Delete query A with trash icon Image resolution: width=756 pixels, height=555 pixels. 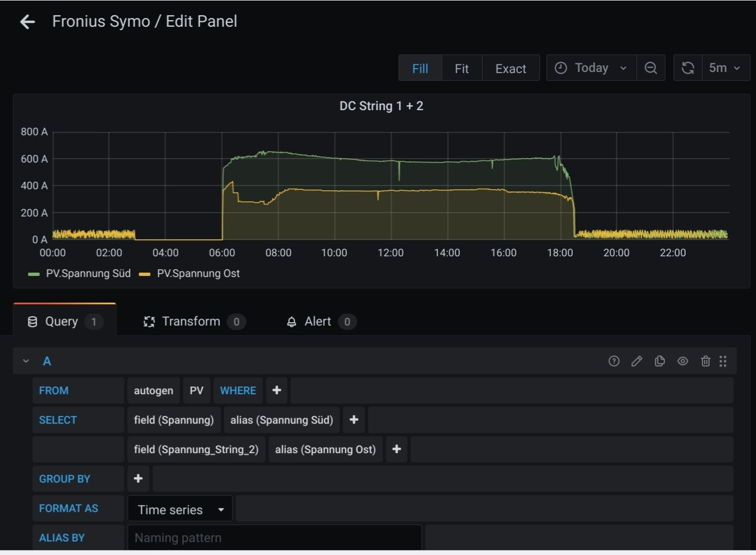point(705,361)
